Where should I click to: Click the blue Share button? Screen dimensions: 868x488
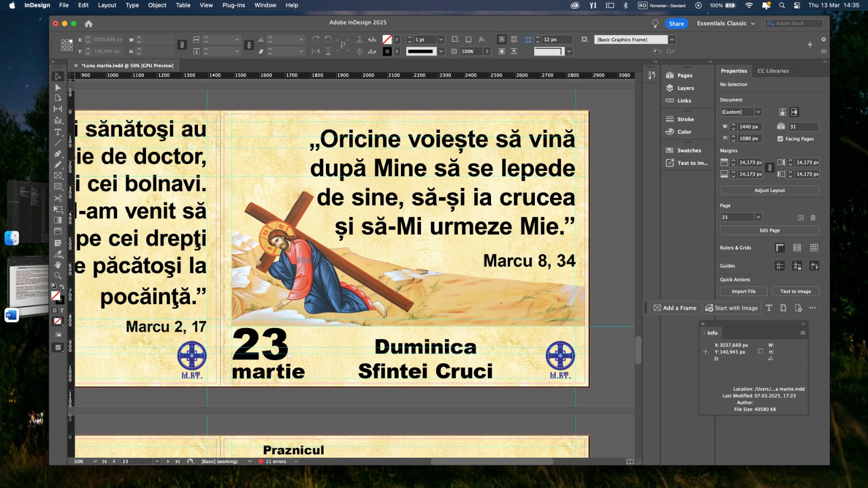(x=676, y=23)
